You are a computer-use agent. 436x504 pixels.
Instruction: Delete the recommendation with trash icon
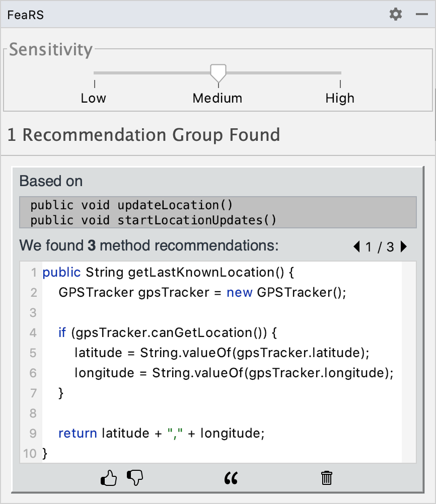[327, 478]
